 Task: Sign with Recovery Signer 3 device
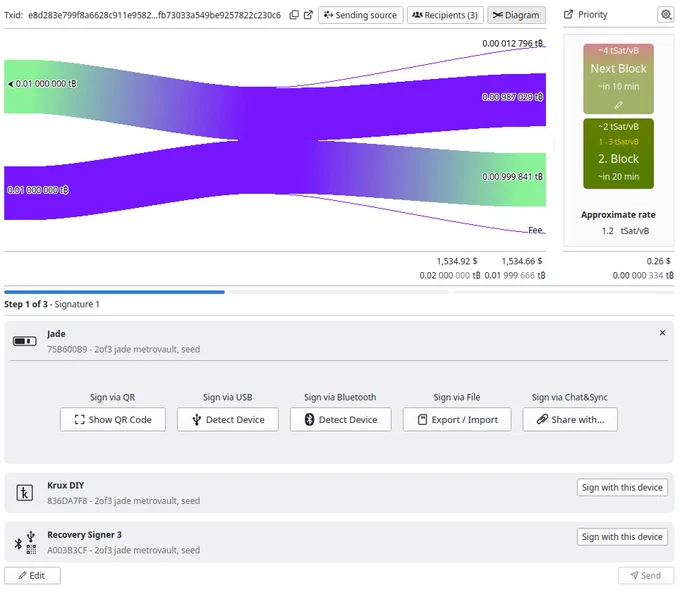click(622, 537)
